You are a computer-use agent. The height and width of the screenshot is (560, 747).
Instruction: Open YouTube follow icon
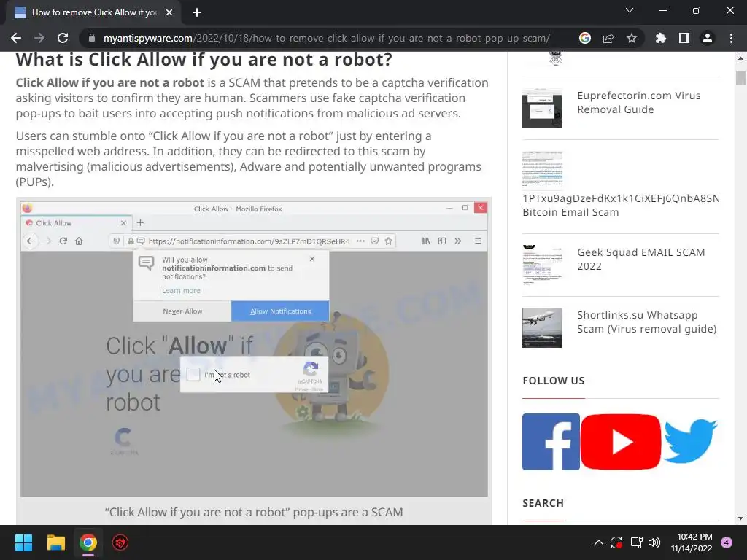[621, 442]
